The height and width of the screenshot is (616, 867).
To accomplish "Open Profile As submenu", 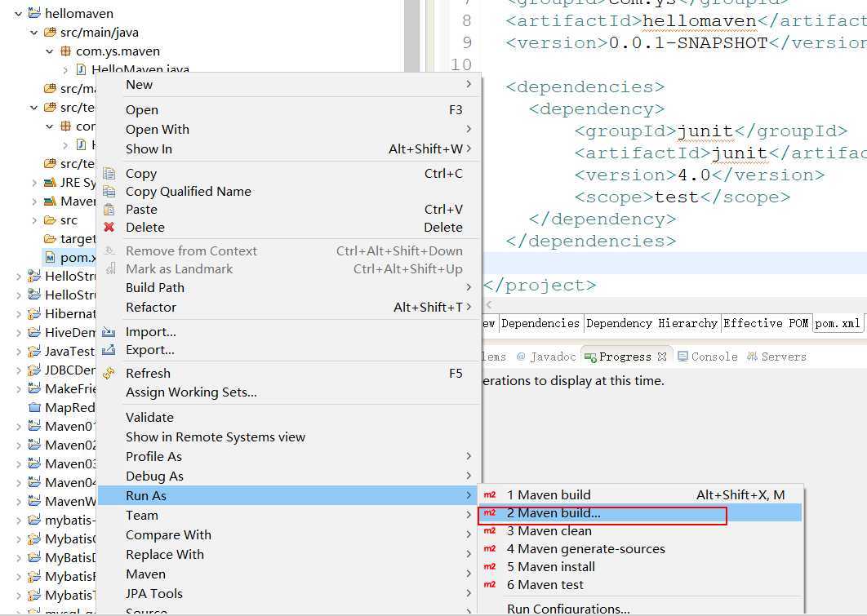I will (289, 457).
